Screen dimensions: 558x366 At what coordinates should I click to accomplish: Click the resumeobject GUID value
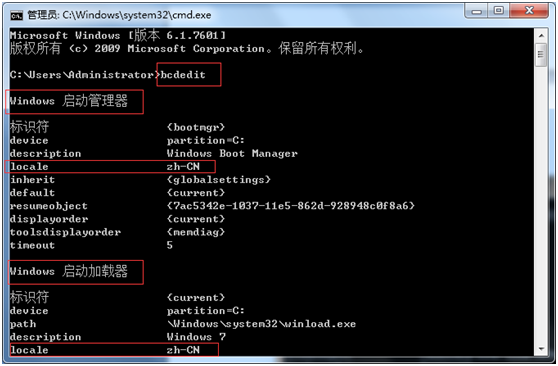tap(291, 206)
